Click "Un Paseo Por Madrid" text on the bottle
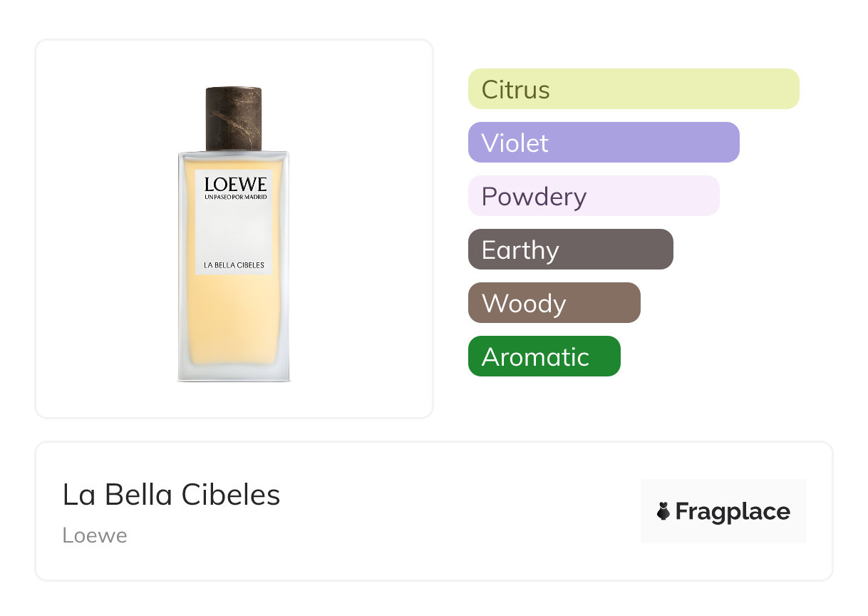The image size is (868, 616). pyautogui.click(x=234, y=197)
